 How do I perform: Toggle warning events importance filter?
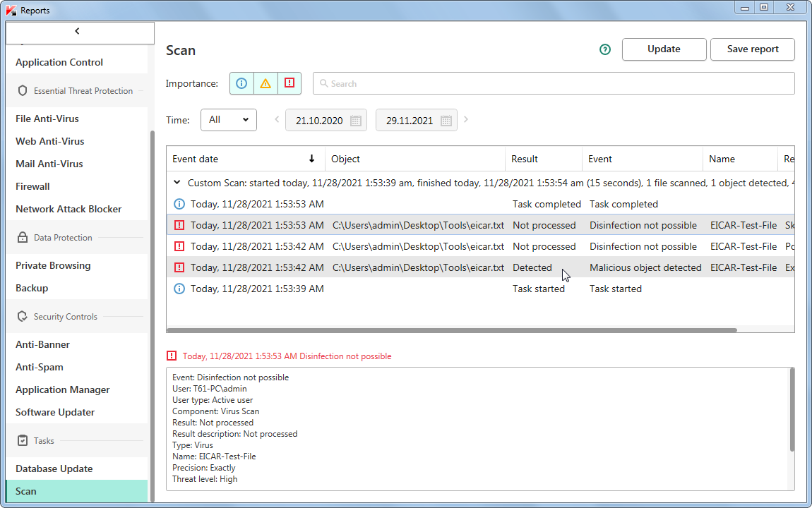[x=265, y=83]
